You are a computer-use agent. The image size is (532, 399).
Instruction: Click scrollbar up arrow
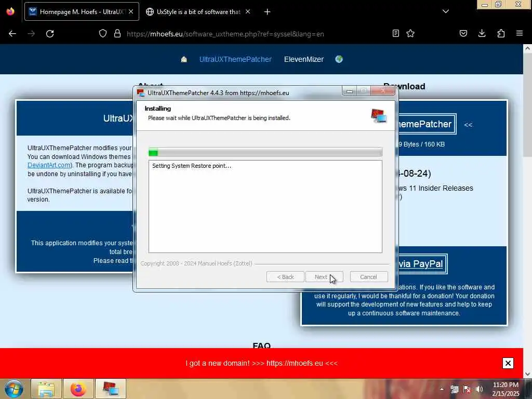coord(528,48)
